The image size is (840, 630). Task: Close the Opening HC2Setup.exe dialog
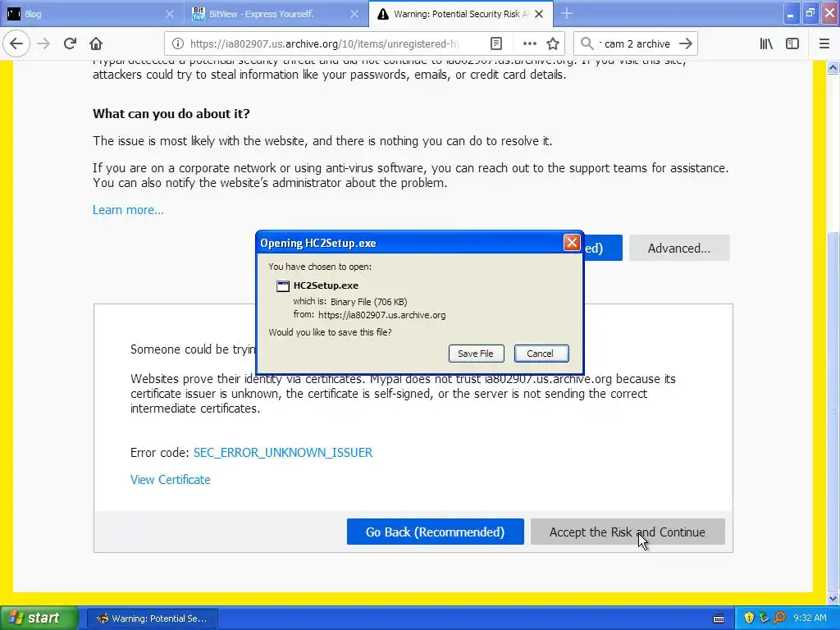(572, 243)
